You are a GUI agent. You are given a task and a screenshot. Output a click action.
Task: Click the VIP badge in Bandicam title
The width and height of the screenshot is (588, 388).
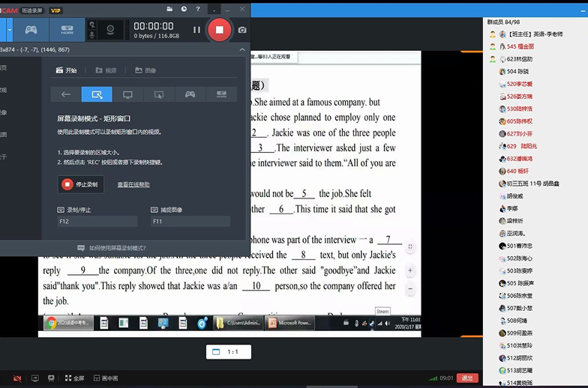(x=55, y=10)
